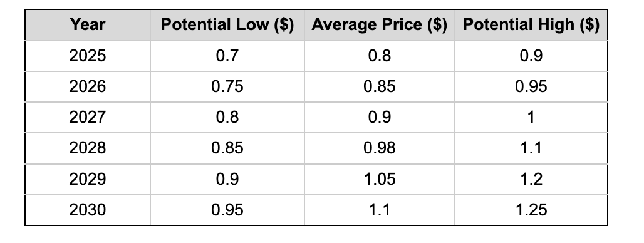This screenshot has width=644, height=243.
Task: Click the 2027 potential high cell showing 1
Action: (531, 117)
